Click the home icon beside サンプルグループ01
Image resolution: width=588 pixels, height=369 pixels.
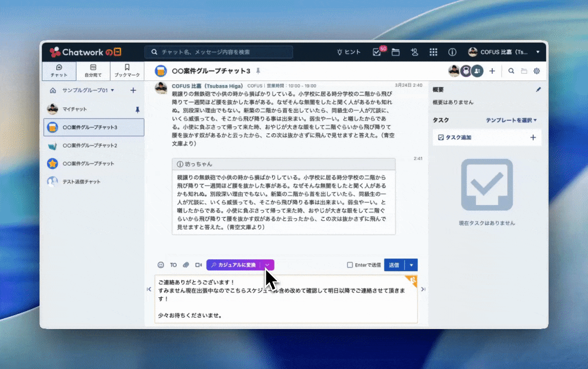click(x=53, y=90)
